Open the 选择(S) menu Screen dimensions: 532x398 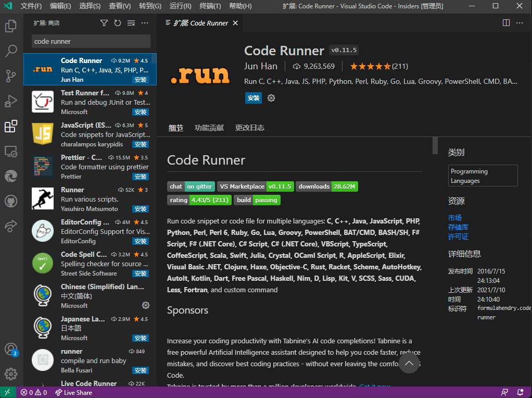[x=90, y=6]
